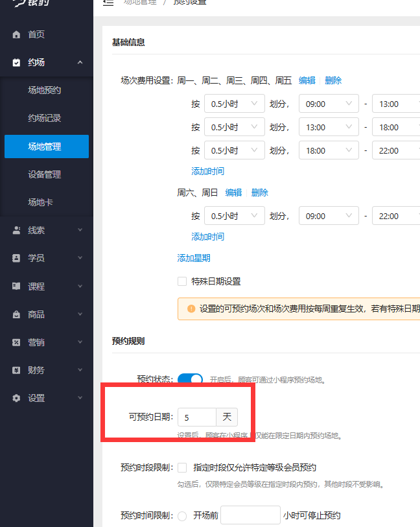The width and height of the screenshot is (420, 527).
Task: Expand the 商品 menu chevron
Action: coord(80,314)
